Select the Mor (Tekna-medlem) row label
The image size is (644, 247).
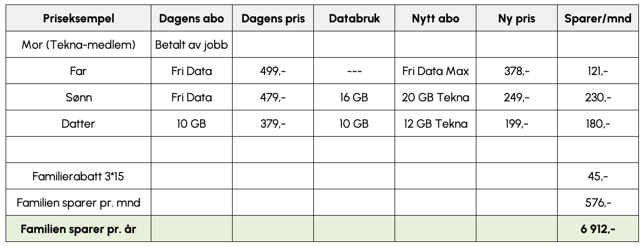(78, 45)
